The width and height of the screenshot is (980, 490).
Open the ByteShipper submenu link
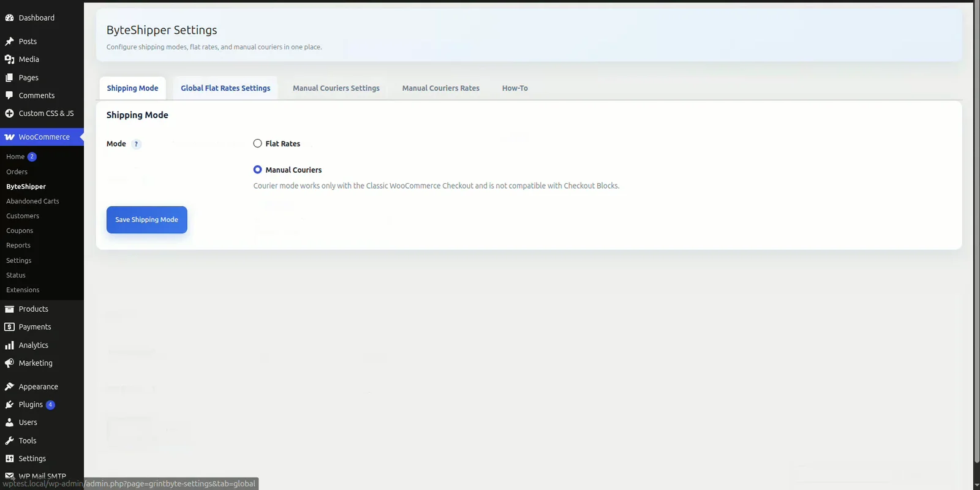[26, 187]
